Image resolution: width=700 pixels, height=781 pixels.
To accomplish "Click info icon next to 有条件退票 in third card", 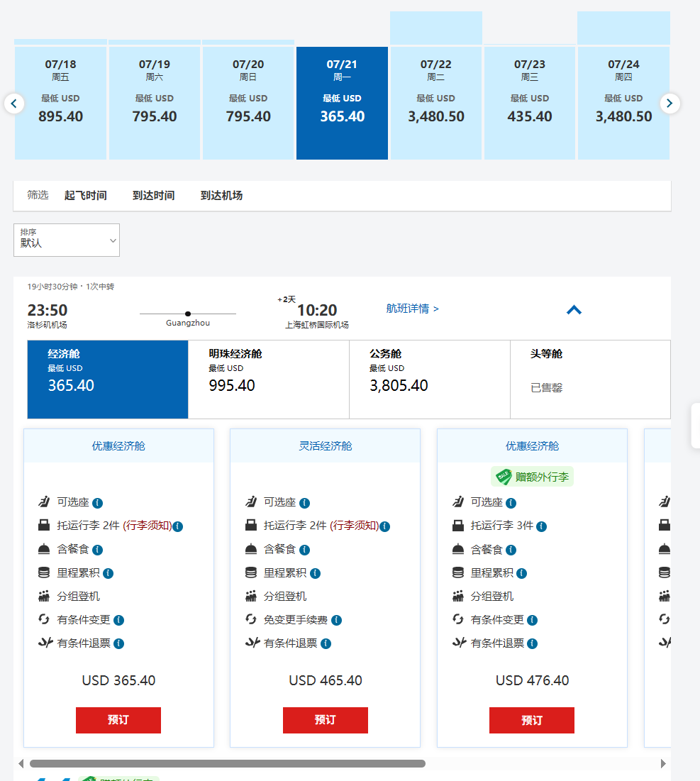I will click(532, 643).
